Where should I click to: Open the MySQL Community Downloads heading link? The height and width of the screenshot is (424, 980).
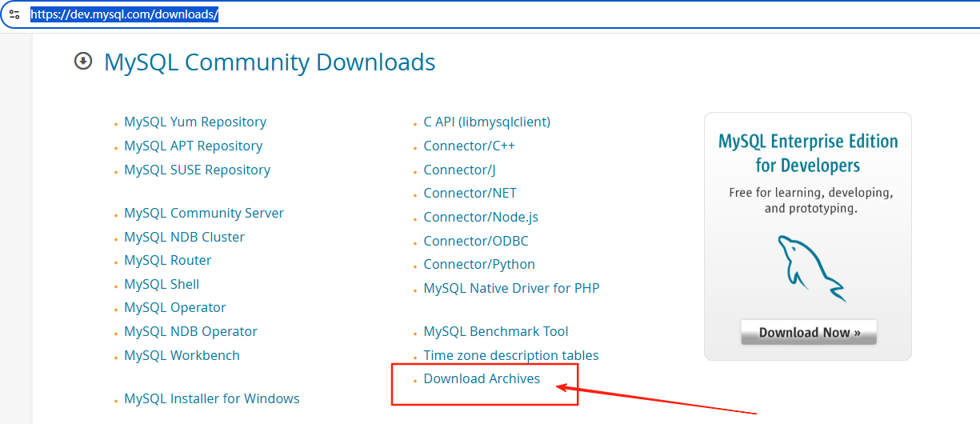pos(270,62)
